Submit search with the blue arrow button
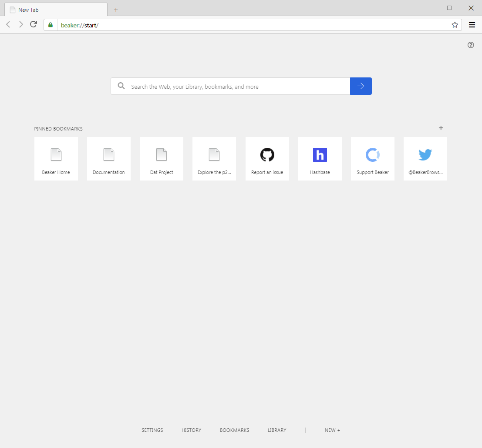The image size is (482, 448). tap(361, 86)
